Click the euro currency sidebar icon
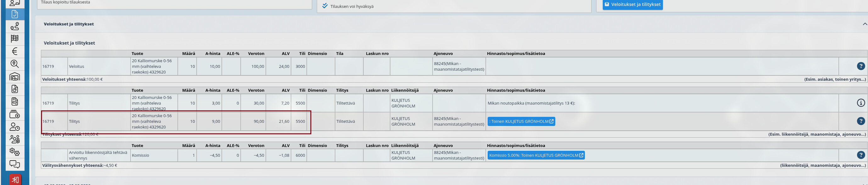This screenshot has height=185, width=868. click(x=15, y=52)
